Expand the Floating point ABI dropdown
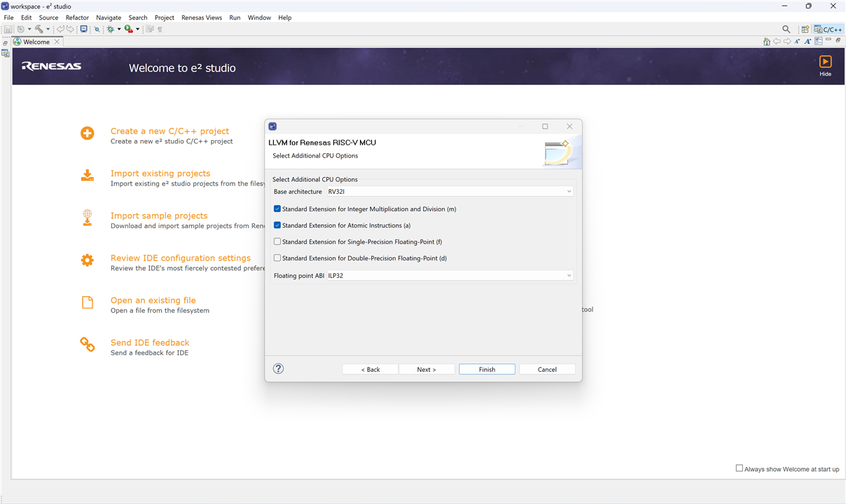 coord(450,276)
